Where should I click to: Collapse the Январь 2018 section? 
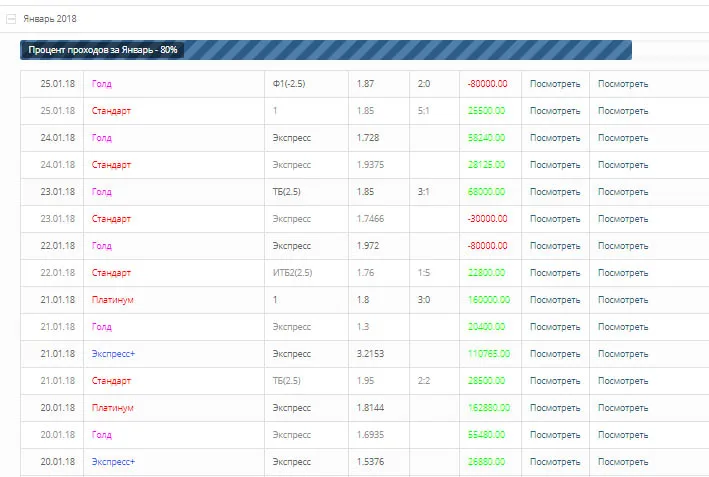pyautogui.click(x=11, y=19)
